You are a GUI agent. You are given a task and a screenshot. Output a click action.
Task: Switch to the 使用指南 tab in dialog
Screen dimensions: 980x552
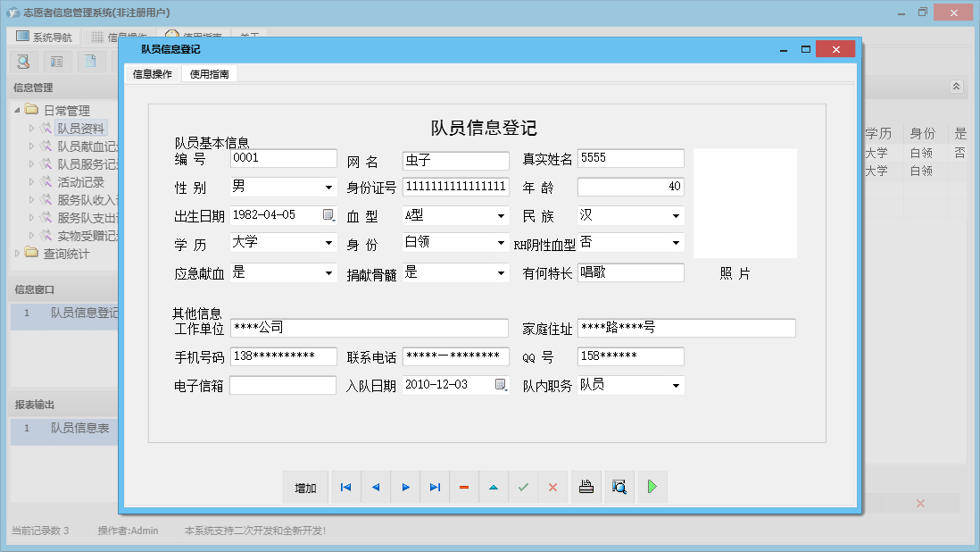pos(210,74)
